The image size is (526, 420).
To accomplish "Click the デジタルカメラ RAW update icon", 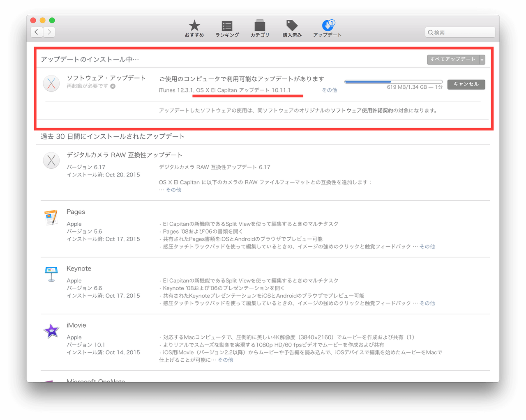I will click(x=51, y=161).
